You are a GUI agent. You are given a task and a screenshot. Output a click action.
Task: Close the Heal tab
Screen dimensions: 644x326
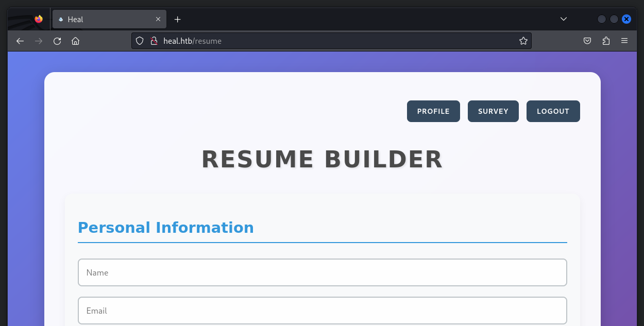(158, 19)
